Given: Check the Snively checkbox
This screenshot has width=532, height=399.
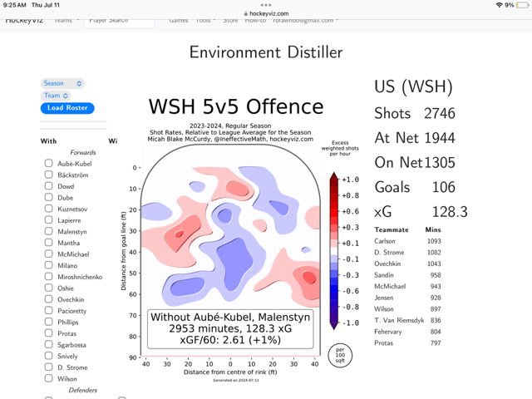Looking at the screenshot, I should point(48,356).
